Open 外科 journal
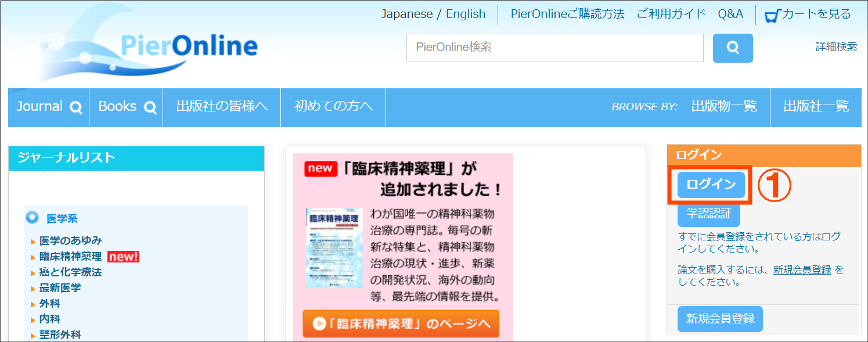 pos(50,303)
